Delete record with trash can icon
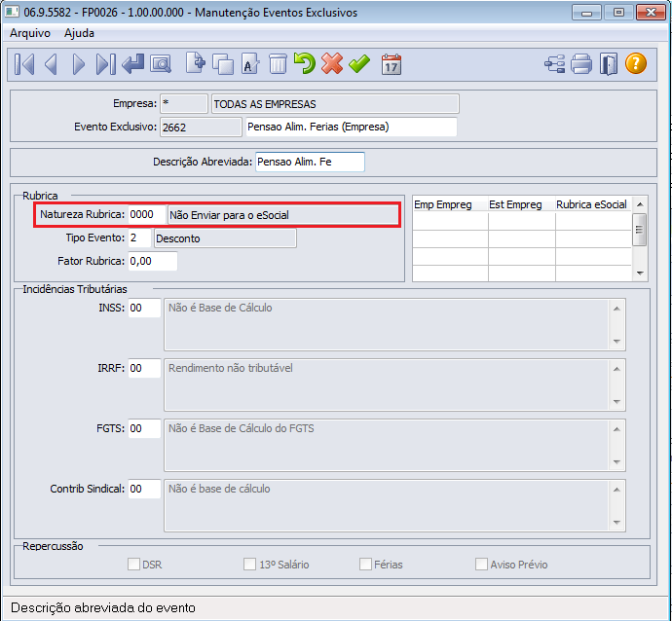This screenshot has width=672, height=621. [278, 64]
